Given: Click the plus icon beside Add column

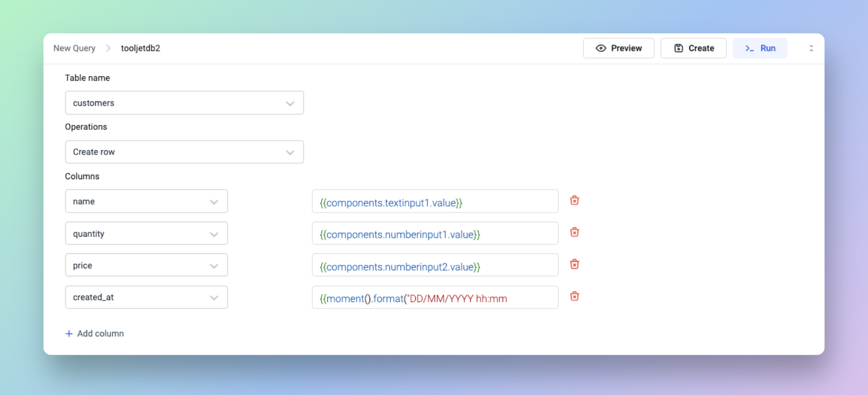Looking at the screenshot, I should [69, 334].
